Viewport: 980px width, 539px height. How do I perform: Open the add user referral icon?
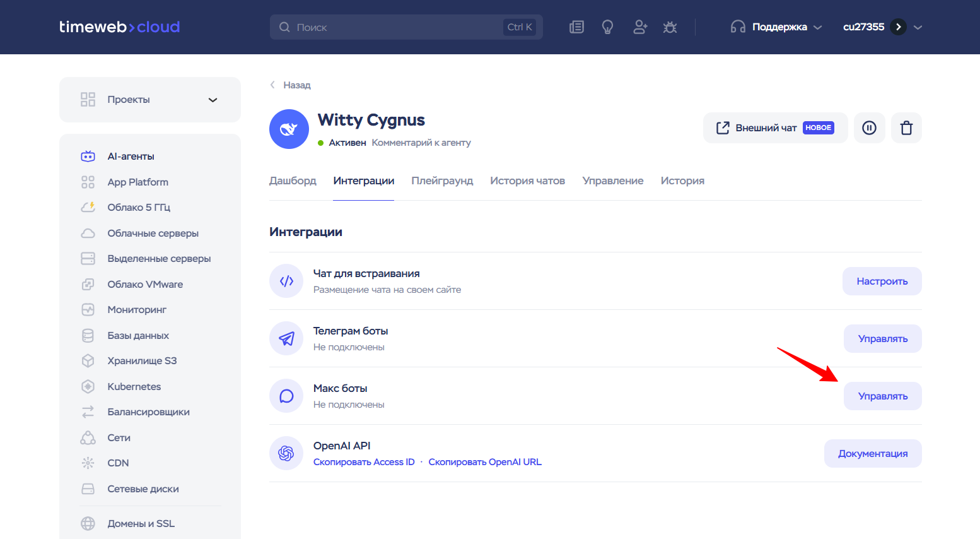640,27
